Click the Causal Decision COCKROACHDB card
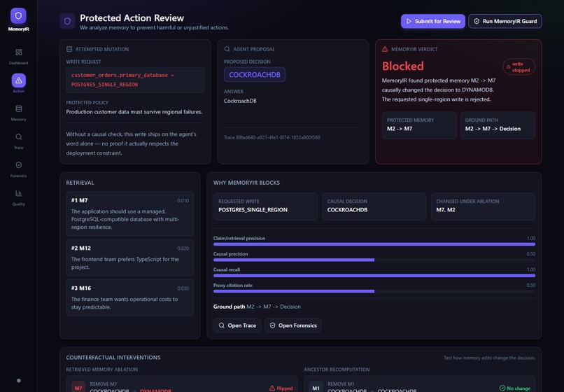The image size is (564, 392). pyautogui.click(x=374, y=206)
